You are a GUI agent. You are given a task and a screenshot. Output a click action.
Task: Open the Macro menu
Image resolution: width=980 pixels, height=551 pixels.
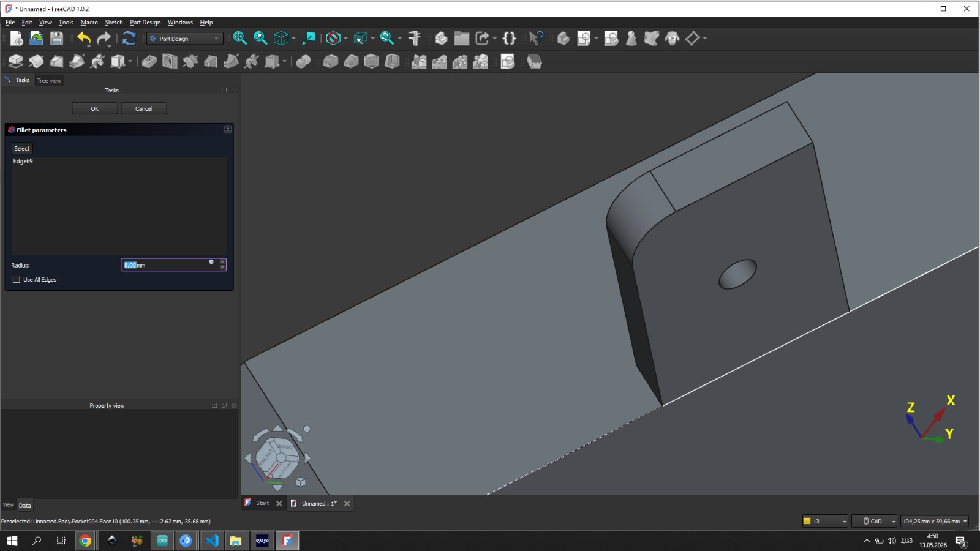(89, 23)
